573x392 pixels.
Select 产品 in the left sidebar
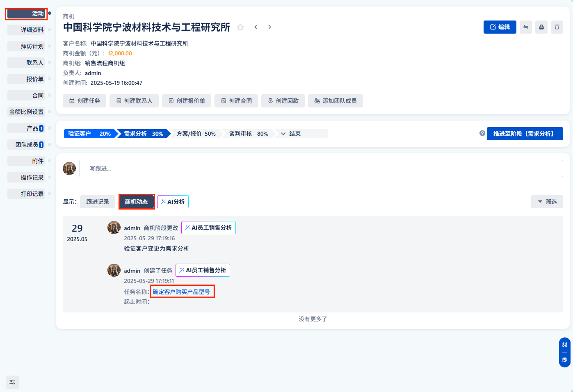pos(26,128)
